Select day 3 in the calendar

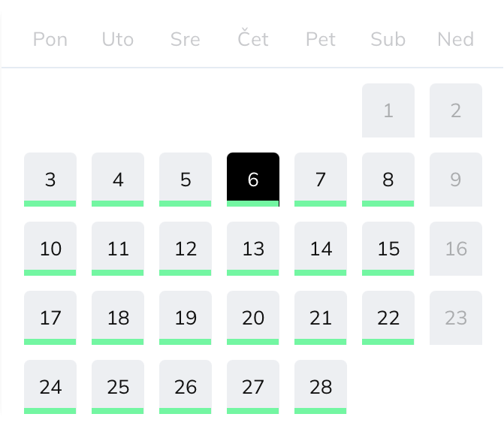coord(50,180)
